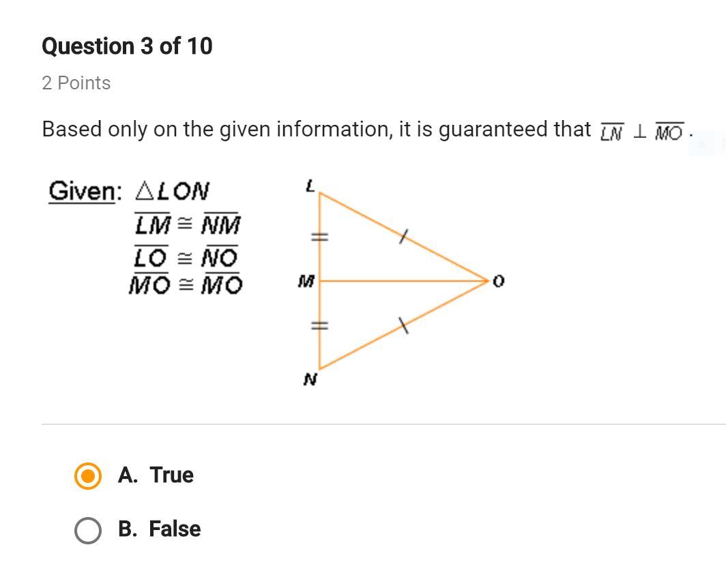Click the double tick mark on segment LM
Image resolution: width=726 pixels, height=588 pixels.
[319, 237]
